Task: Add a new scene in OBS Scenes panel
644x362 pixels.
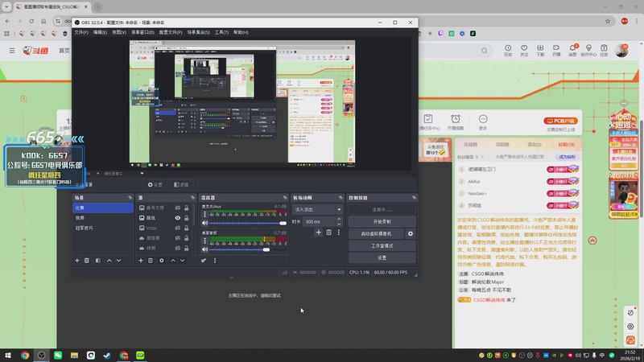Action: [76, 261]
